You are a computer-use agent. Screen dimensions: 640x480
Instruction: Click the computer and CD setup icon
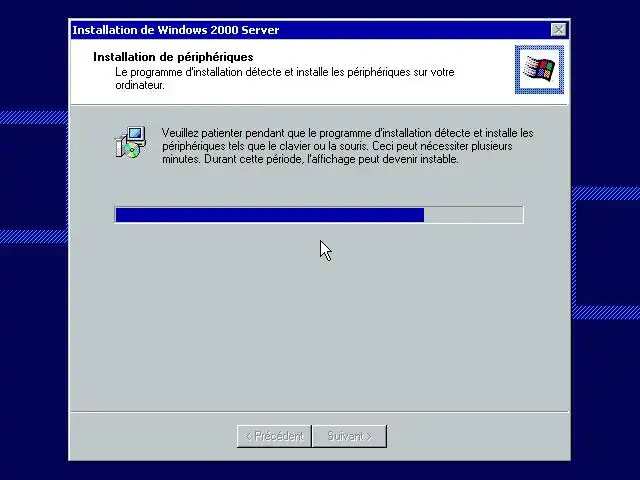pyautogui.click(x=130, y=142)
